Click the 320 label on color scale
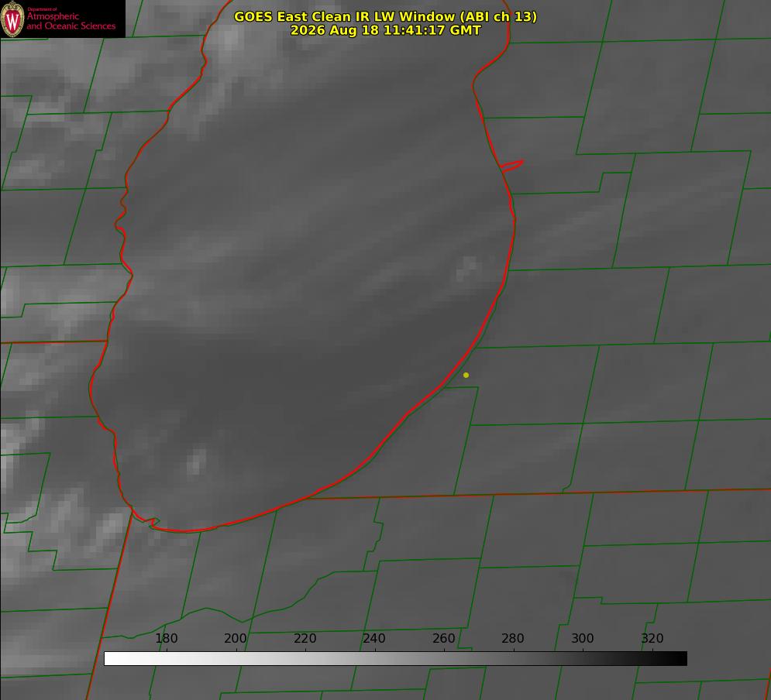This screenshot has width=771, height=700. coord(652,638)
